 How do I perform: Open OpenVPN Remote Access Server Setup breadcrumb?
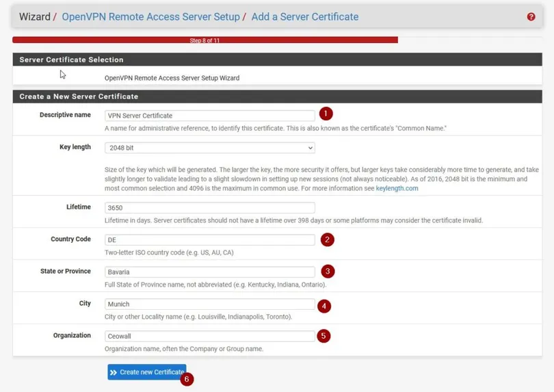click(150, 16)
